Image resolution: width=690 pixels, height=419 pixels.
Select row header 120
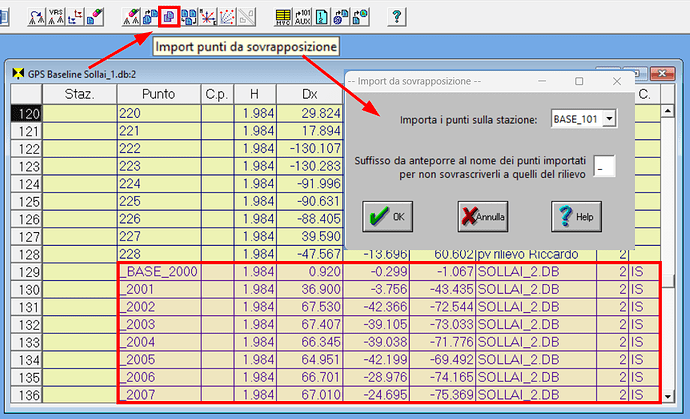click(26, 114)
